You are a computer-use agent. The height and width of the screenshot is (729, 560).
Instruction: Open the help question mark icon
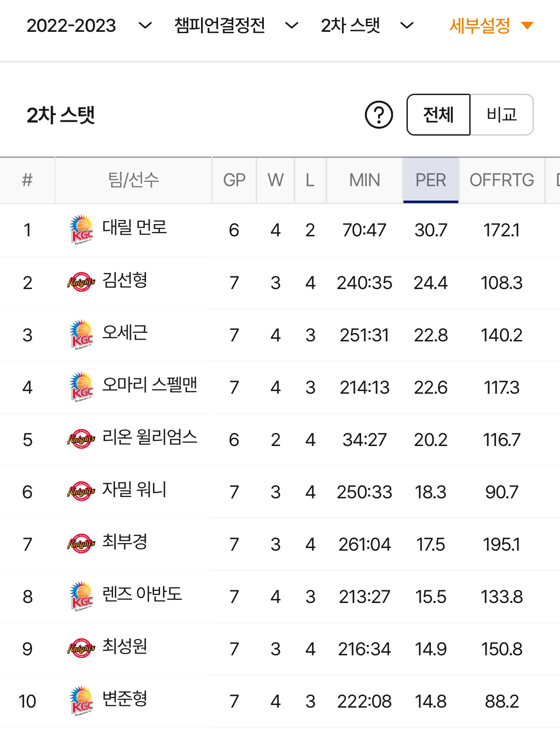click(x=379, y=115)
